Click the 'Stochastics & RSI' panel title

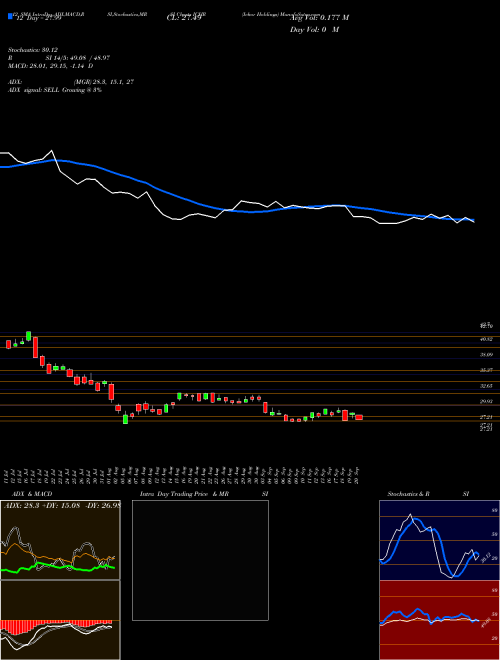click(x=428, y=494)
